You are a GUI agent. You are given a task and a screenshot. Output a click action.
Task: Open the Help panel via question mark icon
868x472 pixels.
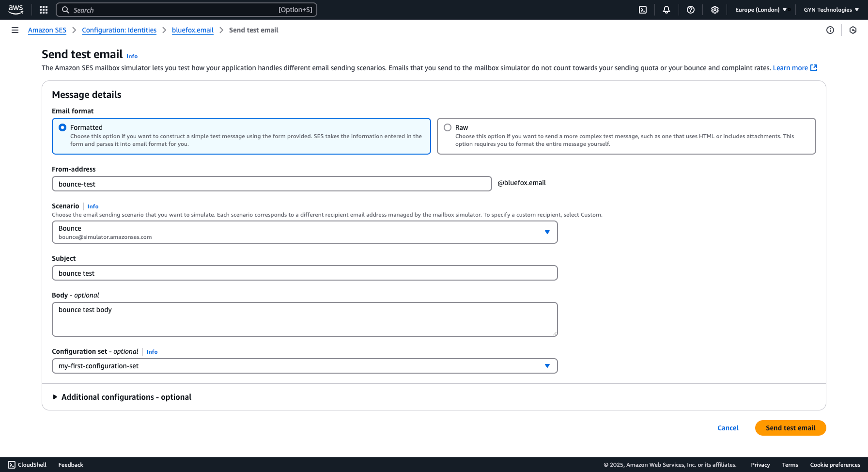tap(691, 10)
